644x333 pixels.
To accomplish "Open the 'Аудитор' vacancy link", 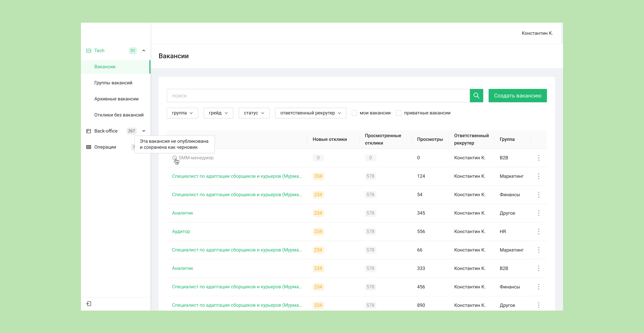I will [x=181, y=232].
